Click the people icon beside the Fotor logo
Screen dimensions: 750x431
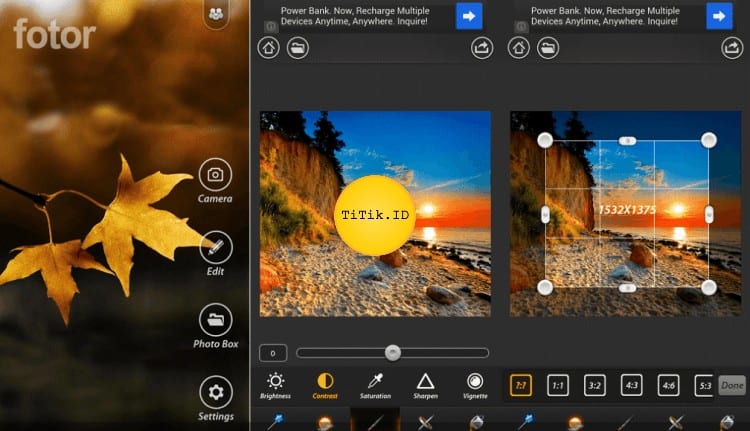215,13
